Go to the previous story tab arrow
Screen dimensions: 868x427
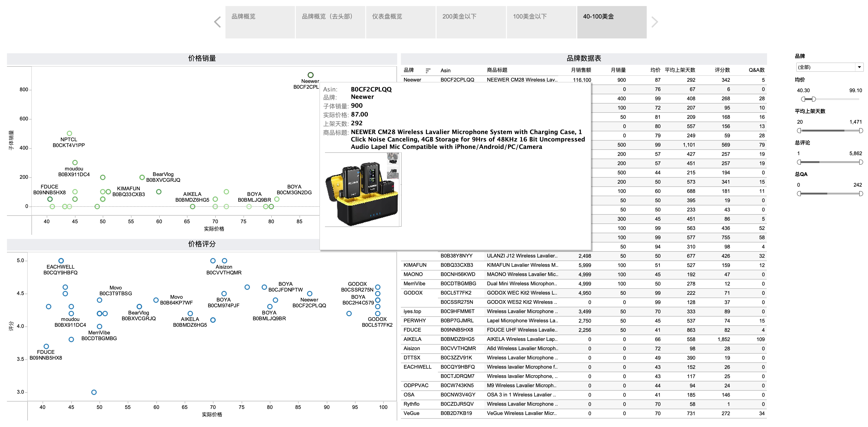coord(218,22)
